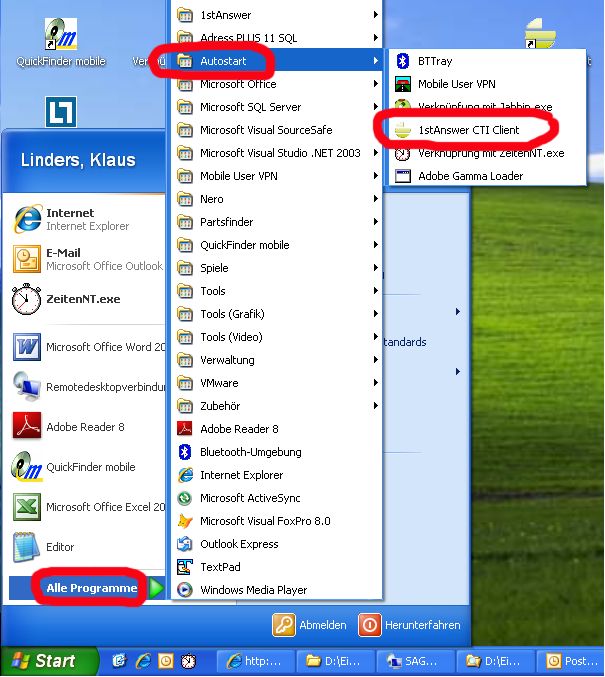The width and height of the screenshot is (605, 677).
Task: Click the Herunterfahren button
Action: pos(412,625)
